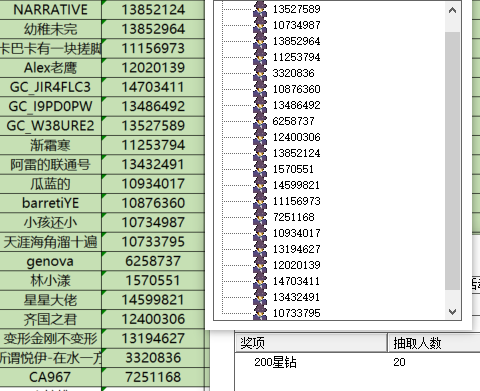The image size is (480, 391).
Task: Select spreadsheet ID cell 13852124
Action: point(153,10)
